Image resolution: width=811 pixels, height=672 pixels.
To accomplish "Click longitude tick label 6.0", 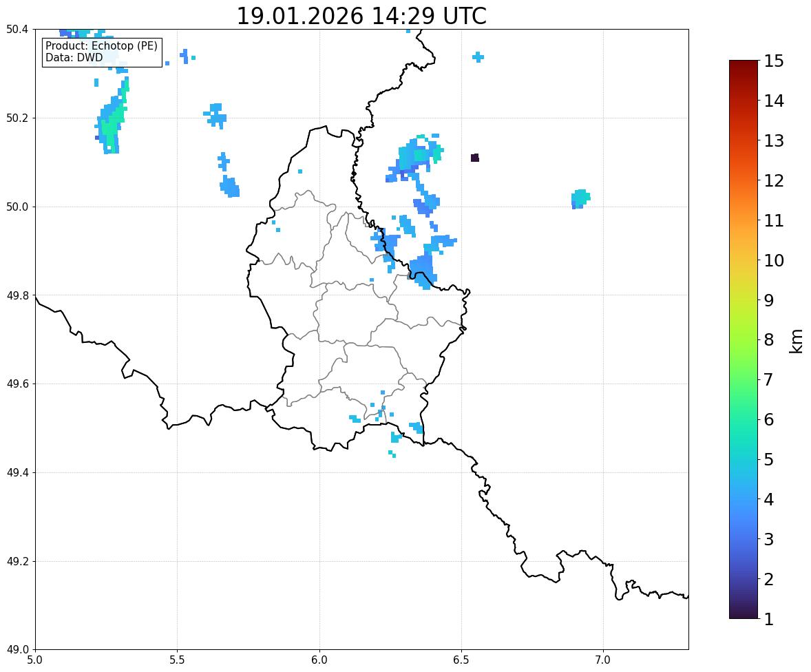I will pos(319,660).
